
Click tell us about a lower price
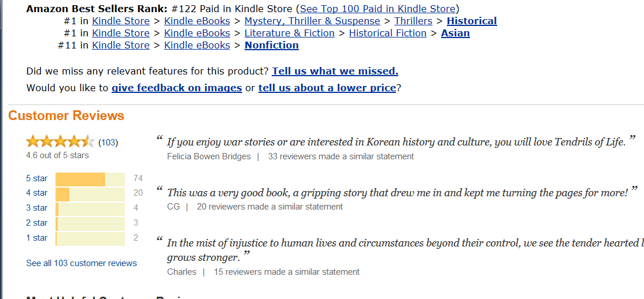coord(327,88)
